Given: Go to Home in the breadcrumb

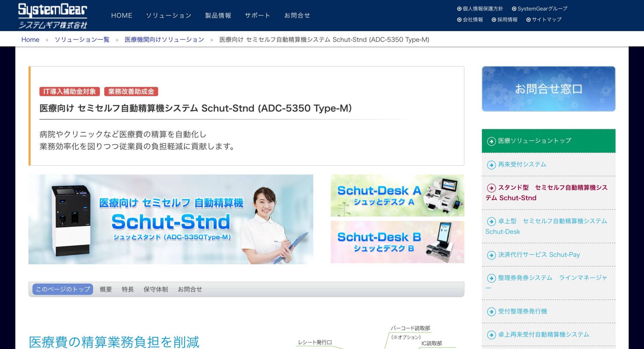Looking at the screenshot, I should coord(30,40).
